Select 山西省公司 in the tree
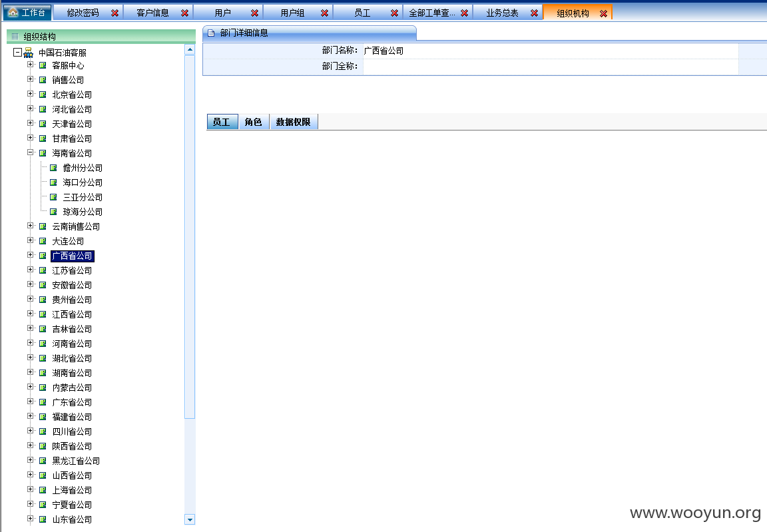Viewport: 767px width, 532px height. (x=72, y=476)
